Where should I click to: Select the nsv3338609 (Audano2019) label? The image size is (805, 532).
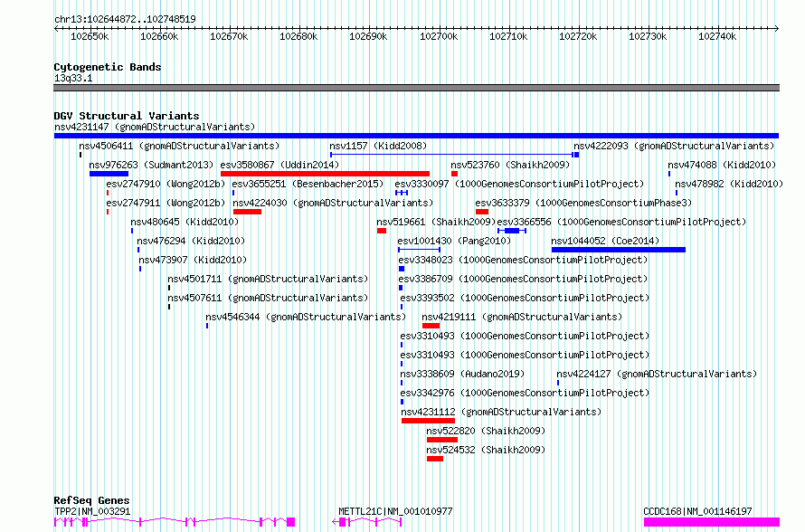tap(462, 374)
